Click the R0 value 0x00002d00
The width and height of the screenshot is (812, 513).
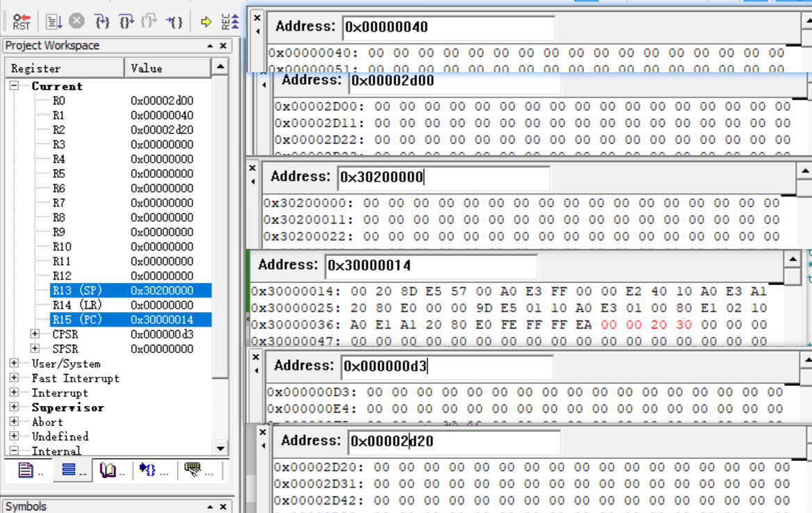pyautogui.click(x=161, y=100)
